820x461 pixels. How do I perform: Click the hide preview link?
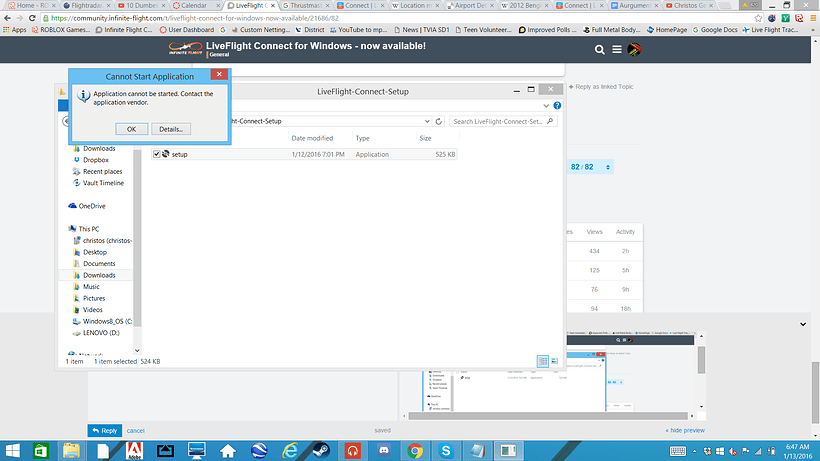coord(685,430)
